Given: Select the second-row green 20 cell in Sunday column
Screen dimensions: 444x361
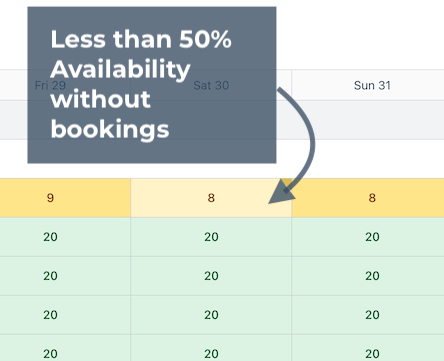Looking at the screenshot, I should [x=368, y=276].
